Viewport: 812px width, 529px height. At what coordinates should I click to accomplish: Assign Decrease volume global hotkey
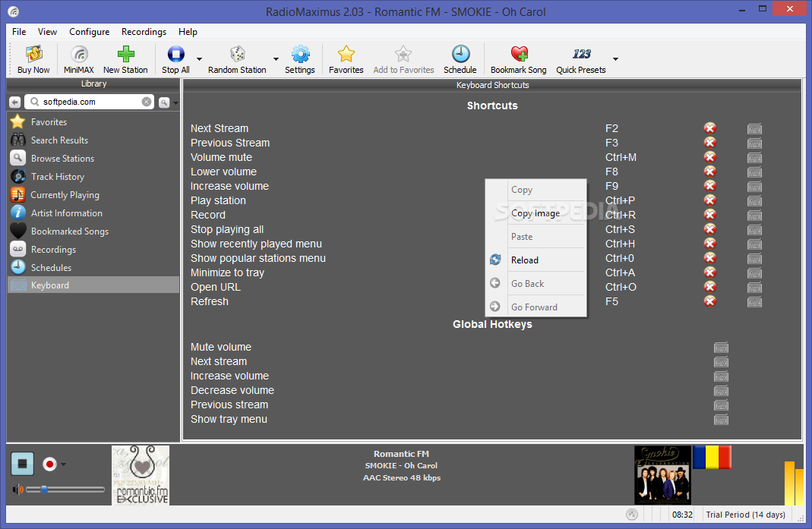[x=721, y=390]
